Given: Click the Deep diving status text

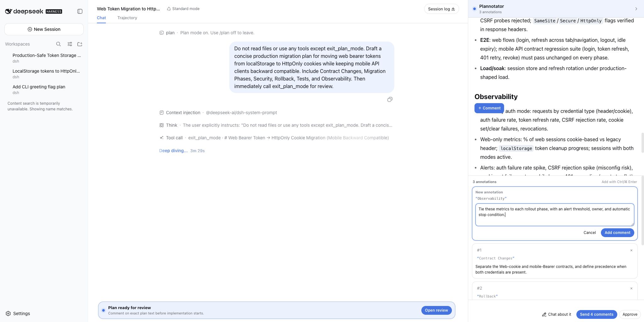Looking at the screenshot, I should click(x=173, y=151).
